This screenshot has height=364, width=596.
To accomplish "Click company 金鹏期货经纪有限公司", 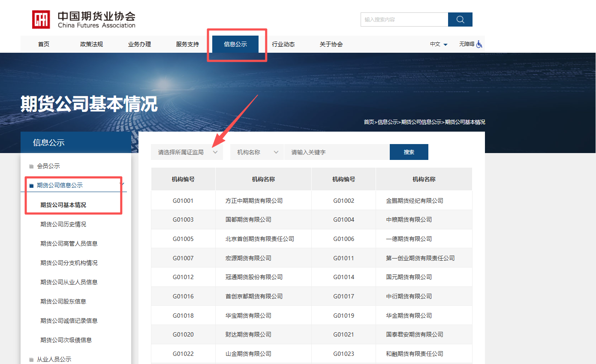I will pos(415,201).
